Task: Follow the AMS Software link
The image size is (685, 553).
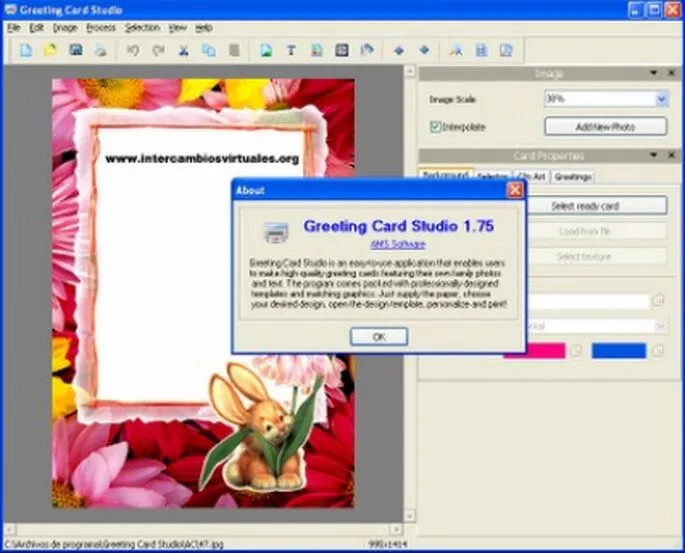Action: coord(398,244)
